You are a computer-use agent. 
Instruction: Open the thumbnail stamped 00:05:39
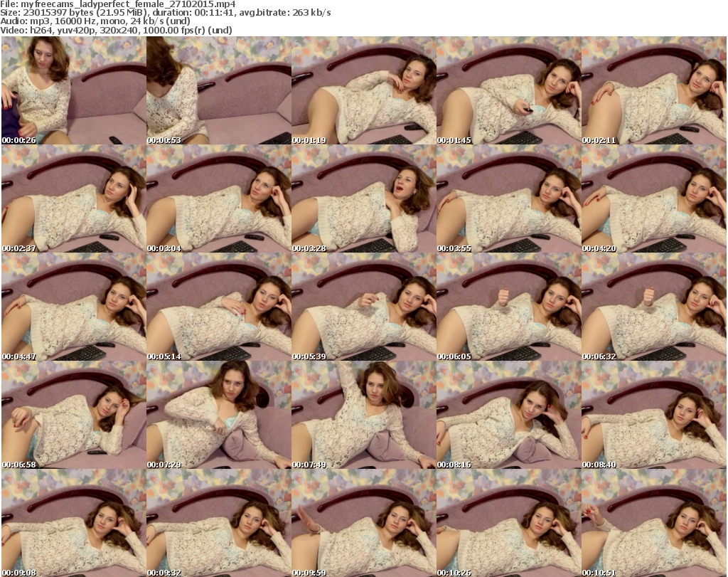coord(363,307)
